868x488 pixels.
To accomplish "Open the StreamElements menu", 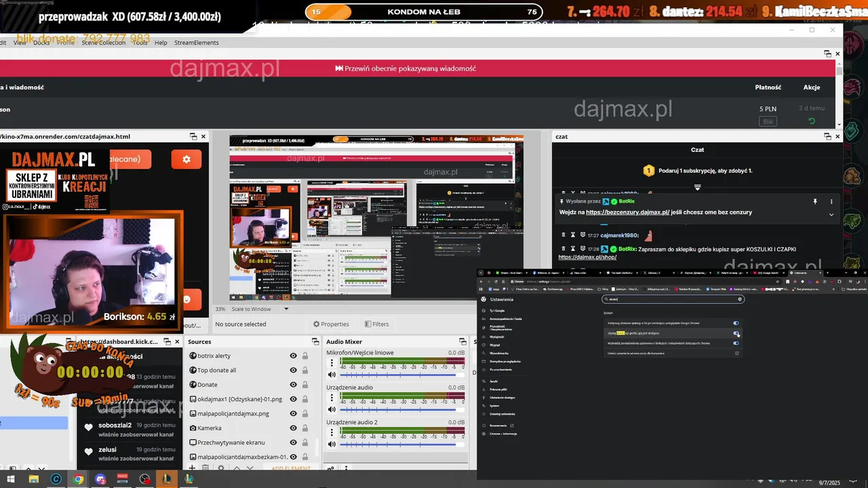I will point(197,43).
